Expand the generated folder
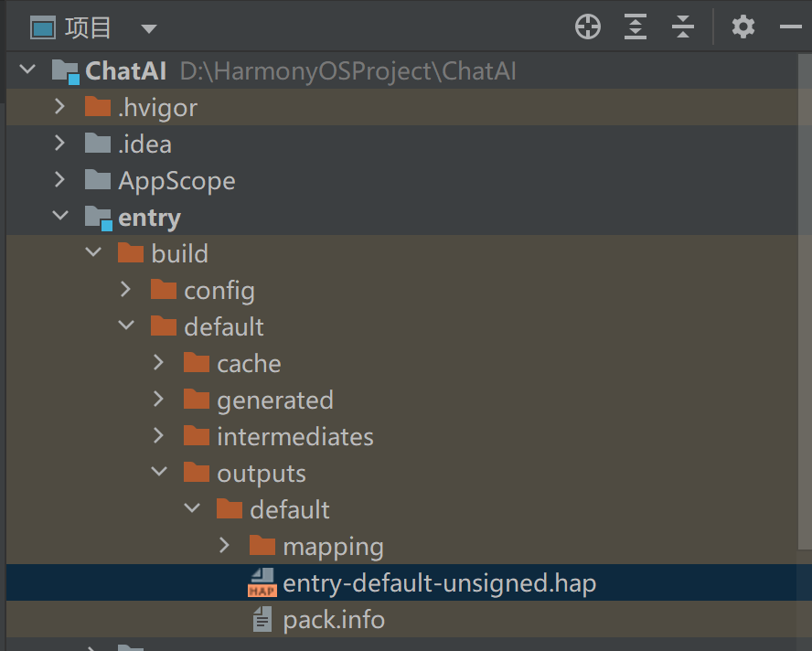This screenshot has width=812, height=651. [x=159, y=400]
